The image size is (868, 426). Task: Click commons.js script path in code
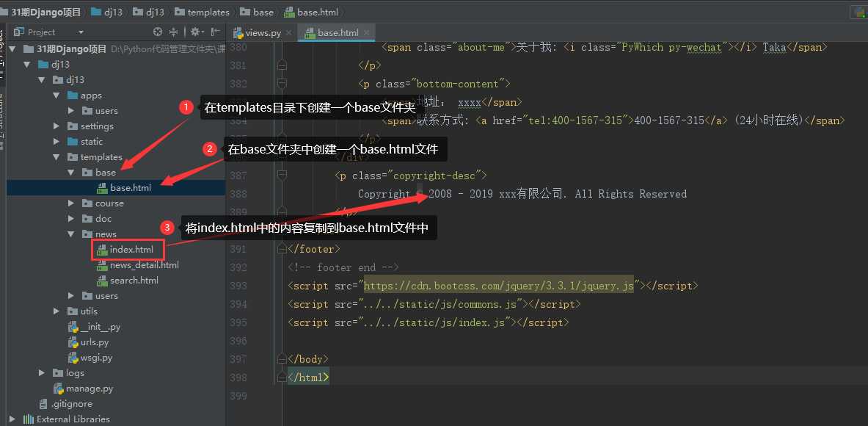click(x=441, y=304)
